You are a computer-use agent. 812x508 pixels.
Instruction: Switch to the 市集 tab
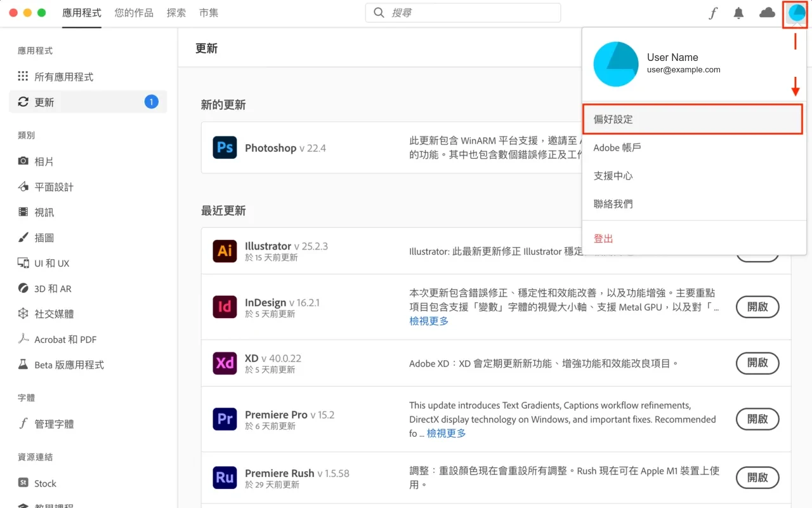209,13
